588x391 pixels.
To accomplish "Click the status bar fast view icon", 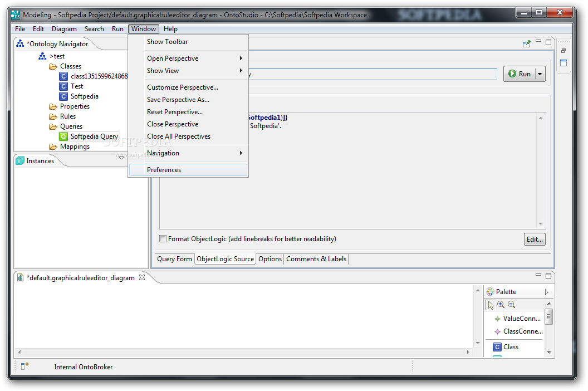I will click(x=24, y=366).
